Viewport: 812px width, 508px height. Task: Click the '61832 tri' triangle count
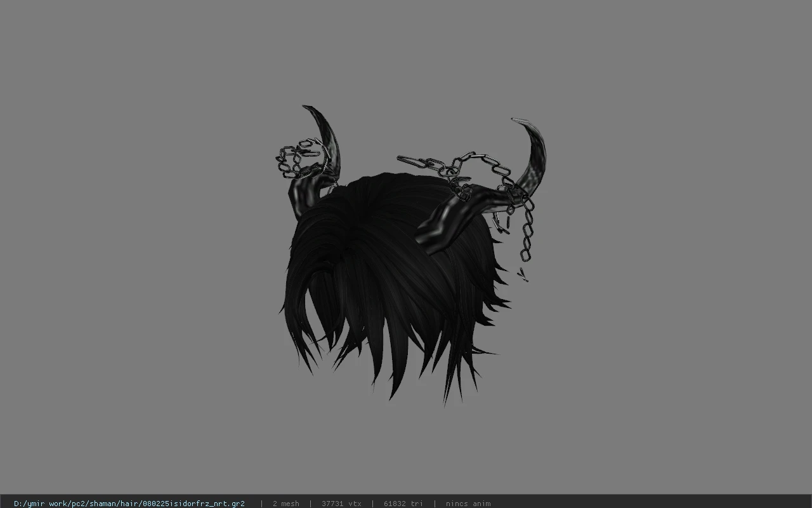point(403,504)
